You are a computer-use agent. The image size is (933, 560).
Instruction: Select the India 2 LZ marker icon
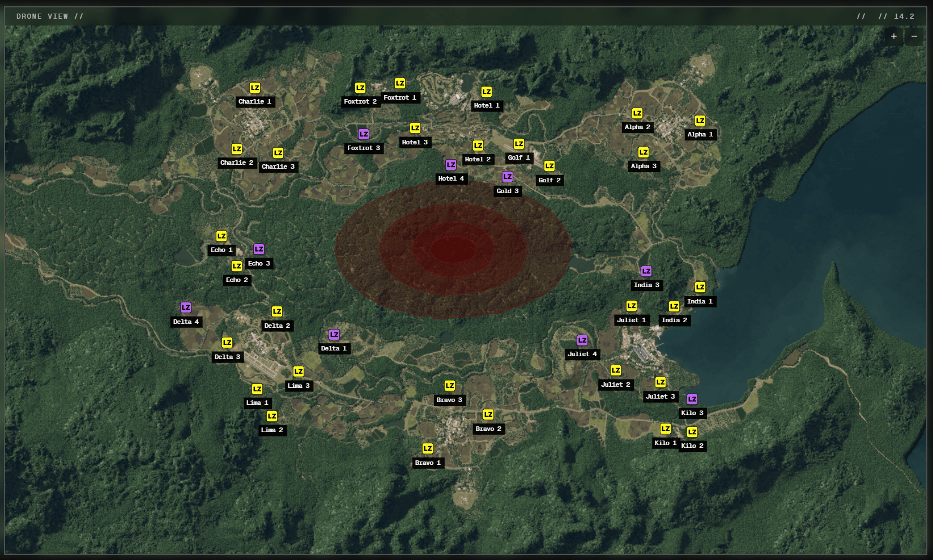pos(674,306)
